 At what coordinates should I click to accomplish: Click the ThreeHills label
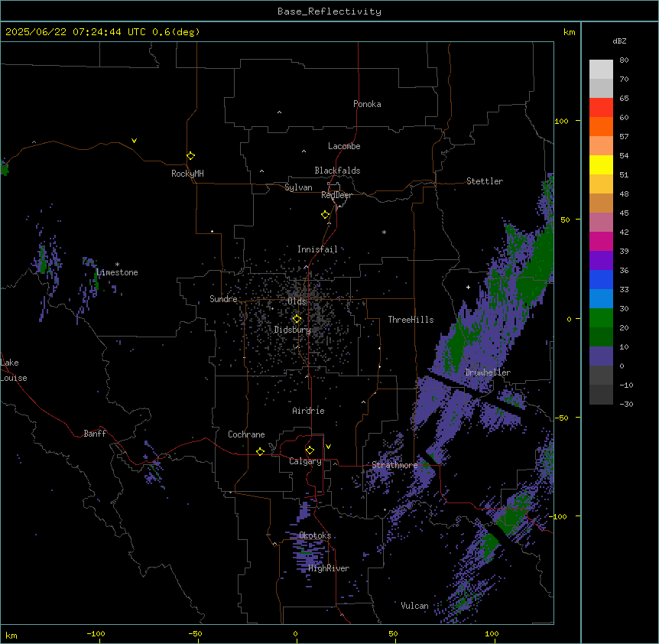411,320
